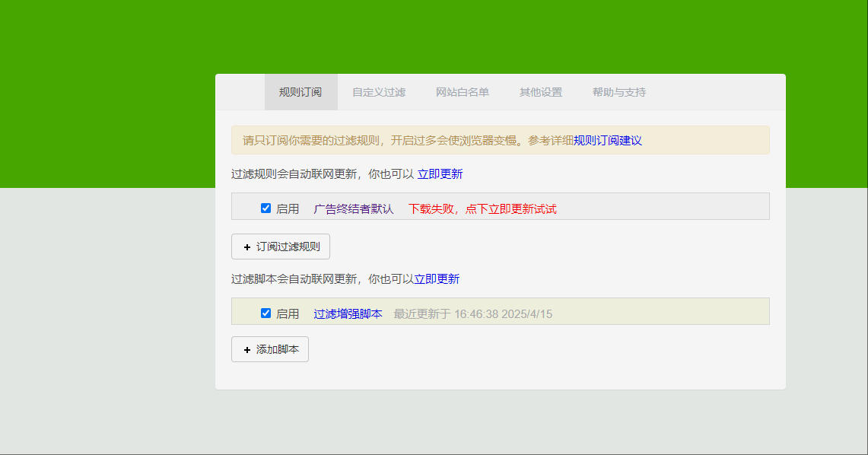Click the 最近更新于 timestamp text
This screenshot has height=455, width=868.
(472, 314)
